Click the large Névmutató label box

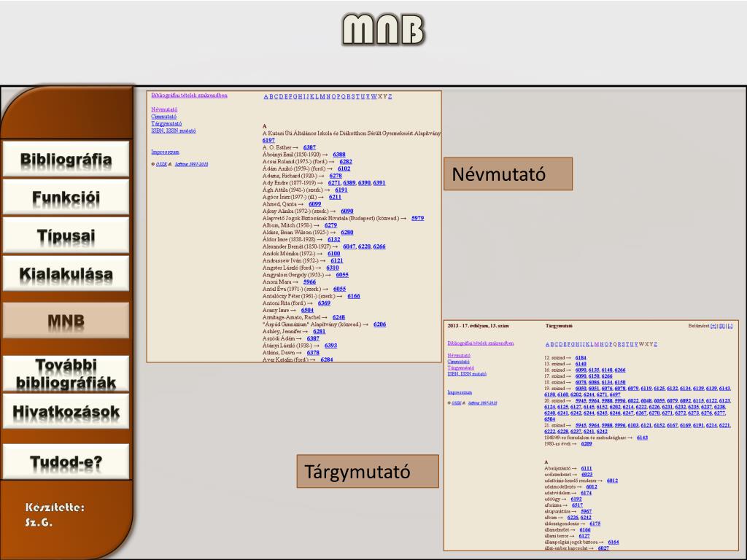pos(508,174)
